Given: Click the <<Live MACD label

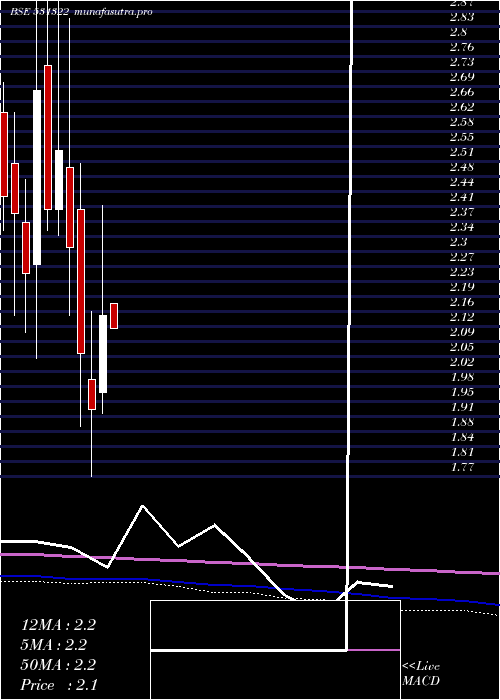Looking at the screenshot, I should pyautogui.click(x=421, y=674).
